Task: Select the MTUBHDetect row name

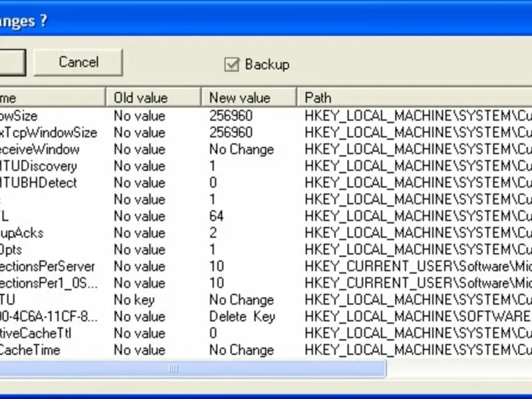Action: (39, 182)
